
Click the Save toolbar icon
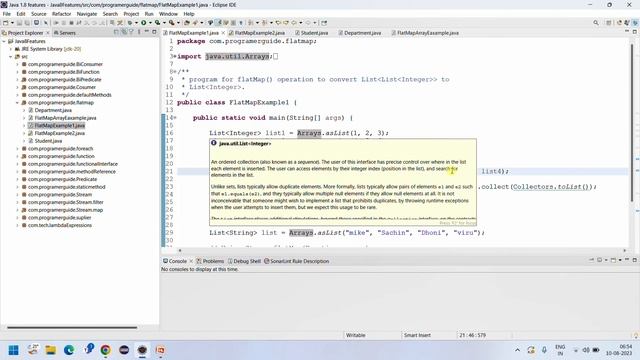[x=19, y=23]
